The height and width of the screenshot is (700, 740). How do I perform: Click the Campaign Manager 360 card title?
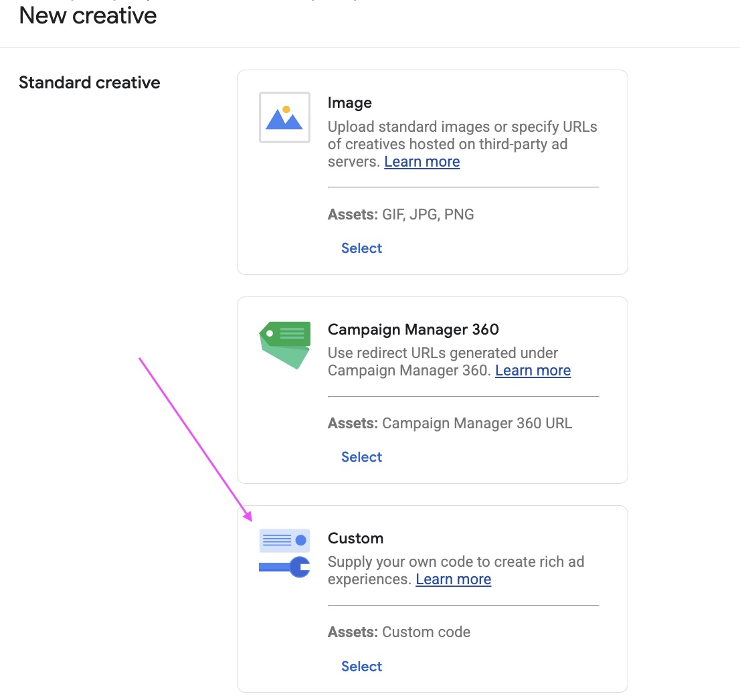(413, 329)
